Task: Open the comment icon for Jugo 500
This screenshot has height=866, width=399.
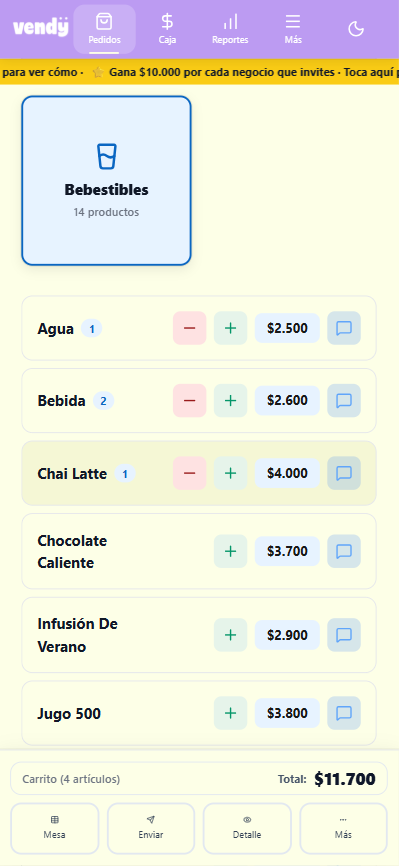Action: [344, 713]
